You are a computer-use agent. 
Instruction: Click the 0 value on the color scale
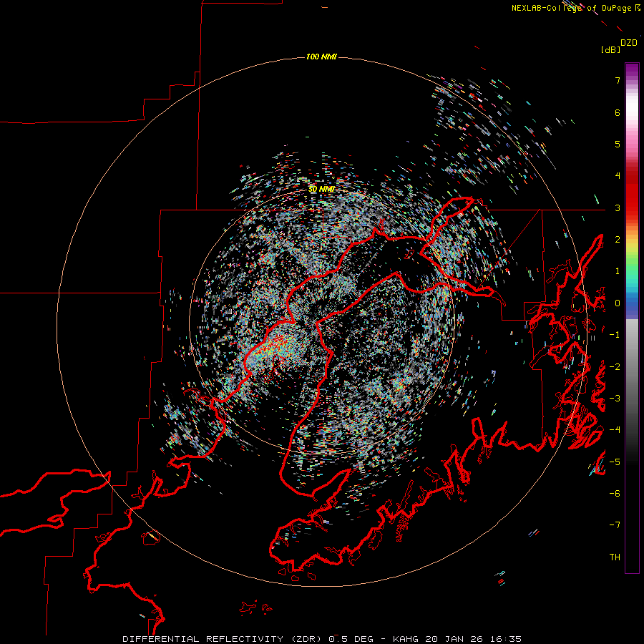[618, 303]
